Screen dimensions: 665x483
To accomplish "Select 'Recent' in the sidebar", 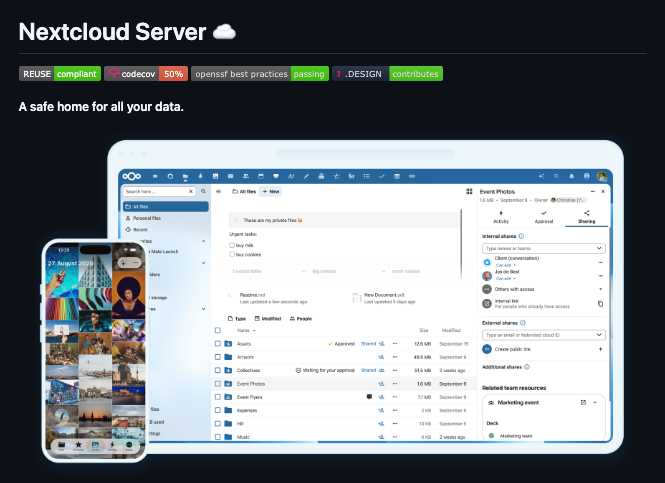I will pos(166,229).
